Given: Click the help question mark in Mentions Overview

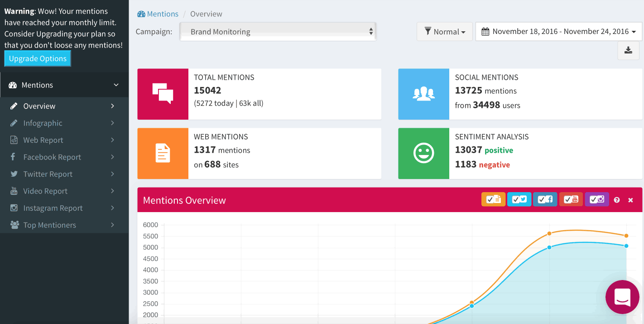Looking at the screenshot, I should [616, 200].
